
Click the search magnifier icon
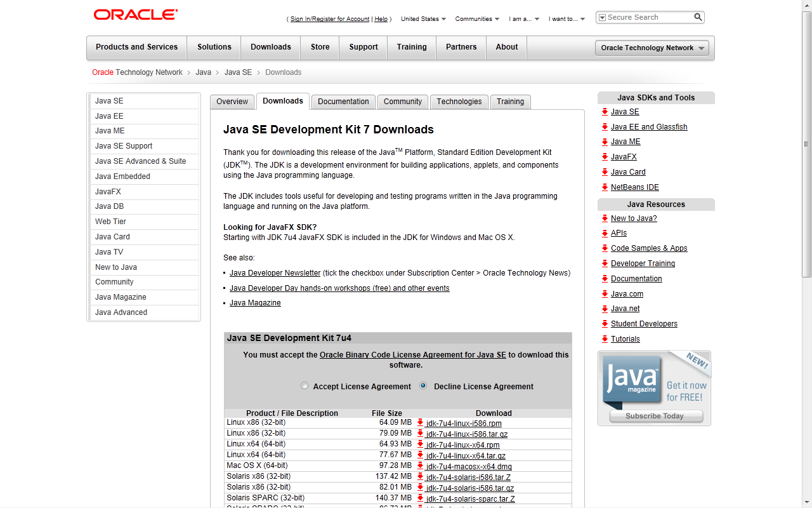pos(698,17)
